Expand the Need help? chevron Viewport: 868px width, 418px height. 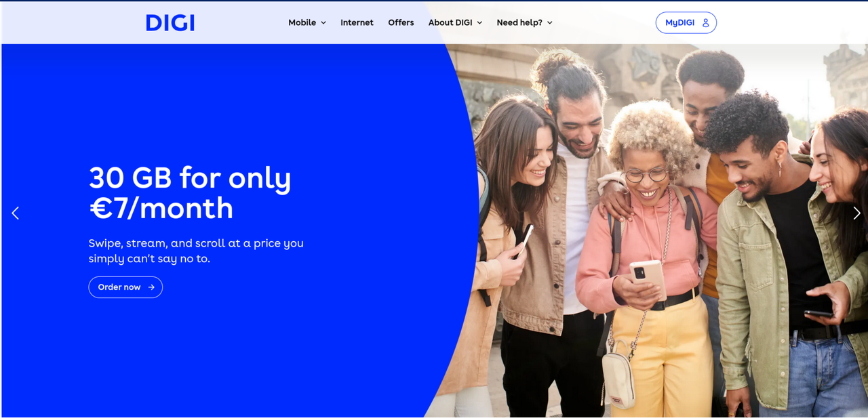pyautogui.click(x=549, y=23)
